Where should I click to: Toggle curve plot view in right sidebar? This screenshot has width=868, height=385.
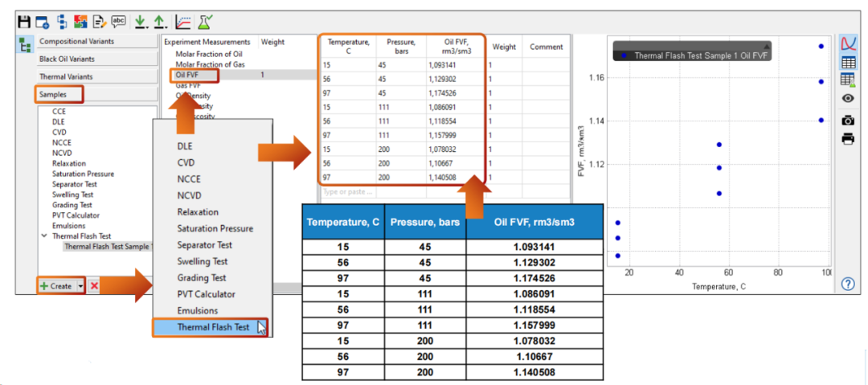[x=847, y=43]
